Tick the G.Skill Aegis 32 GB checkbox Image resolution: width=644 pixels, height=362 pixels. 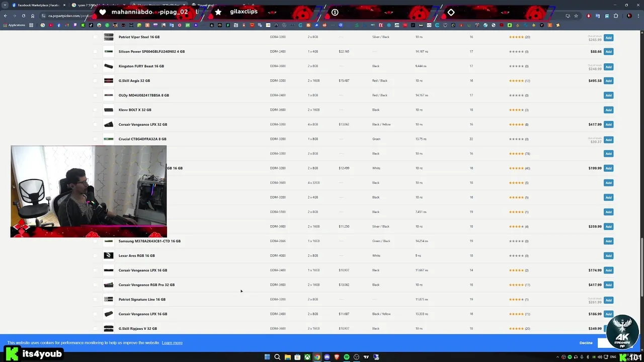click(95, 80)
